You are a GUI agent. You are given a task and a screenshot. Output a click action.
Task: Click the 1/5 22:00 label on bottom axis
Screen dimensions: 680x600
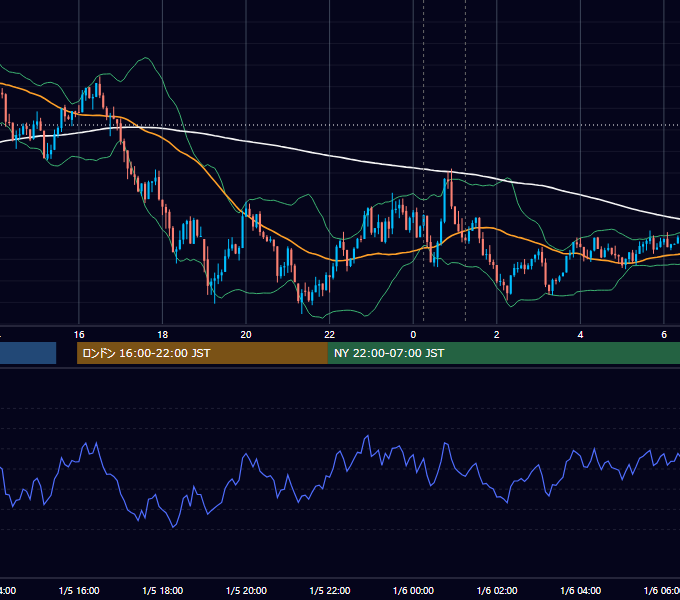click(330, 590)
